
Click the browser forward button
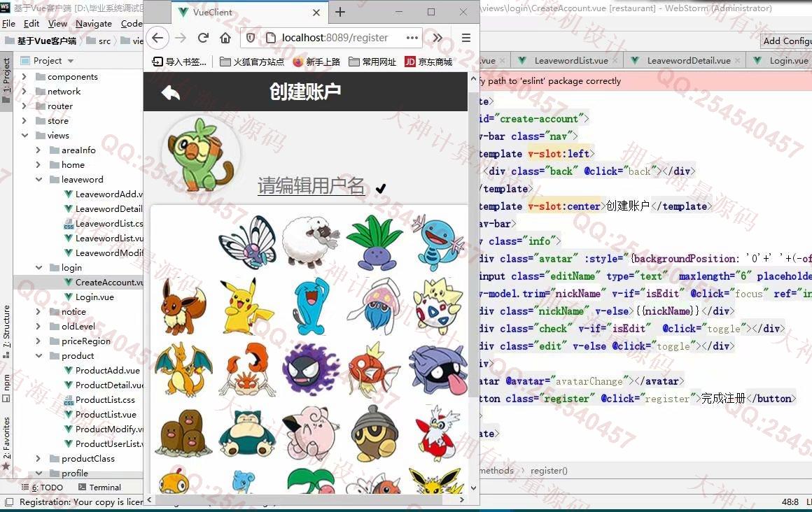click(180, 38)
